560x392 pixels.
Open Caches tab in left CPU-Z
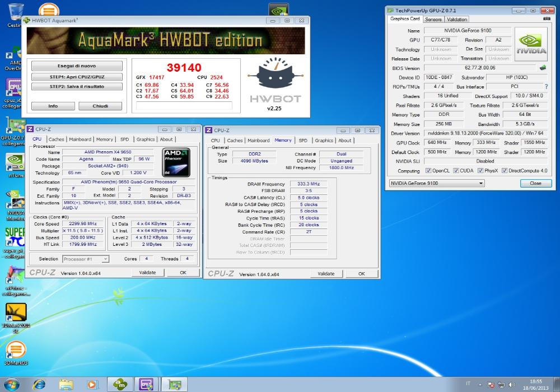point(56,139)
